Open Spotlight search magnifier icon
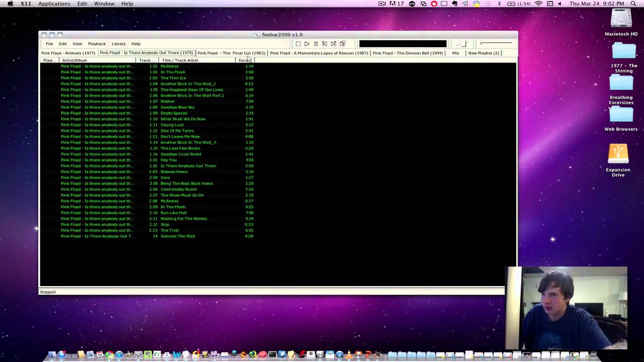This screenshot has height=362, width=644. [x=633, y=4]
